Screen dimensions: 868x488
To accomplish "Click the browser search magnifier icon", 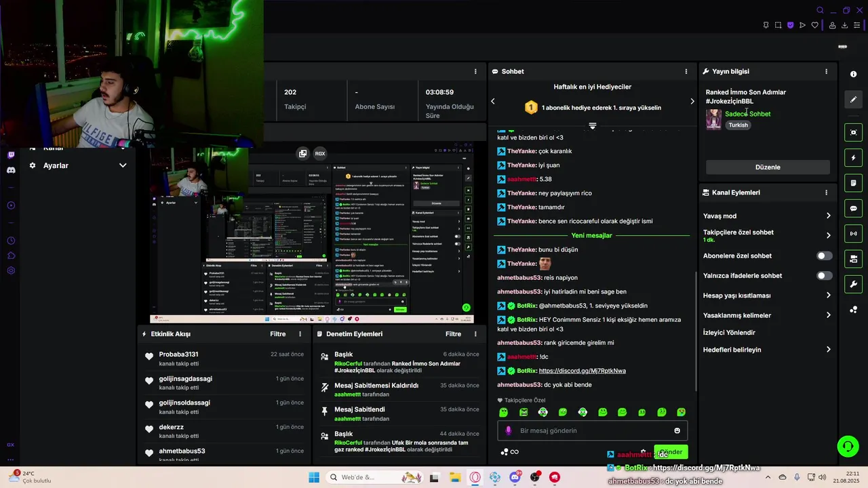I will (x=820, y=10).
